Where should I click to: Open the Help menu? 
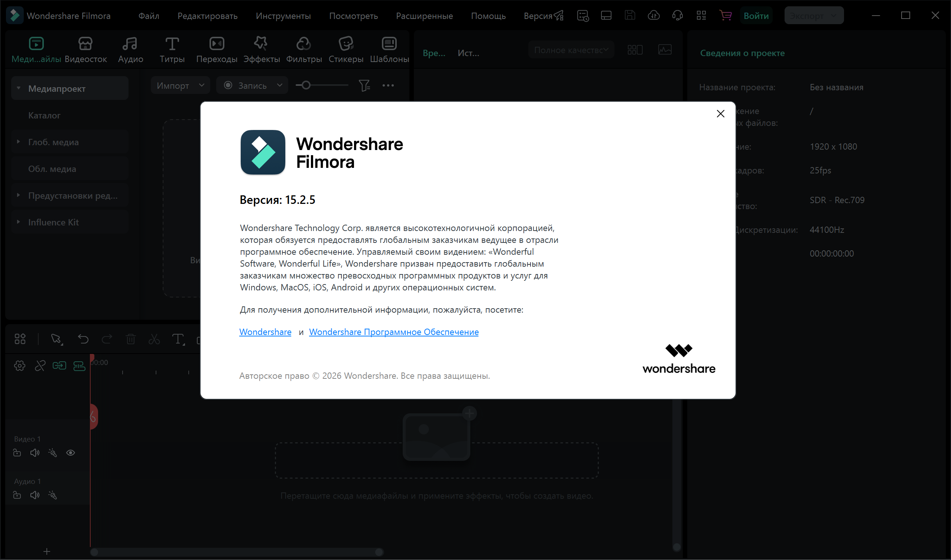pyautogui.click(x=488, y=16)
